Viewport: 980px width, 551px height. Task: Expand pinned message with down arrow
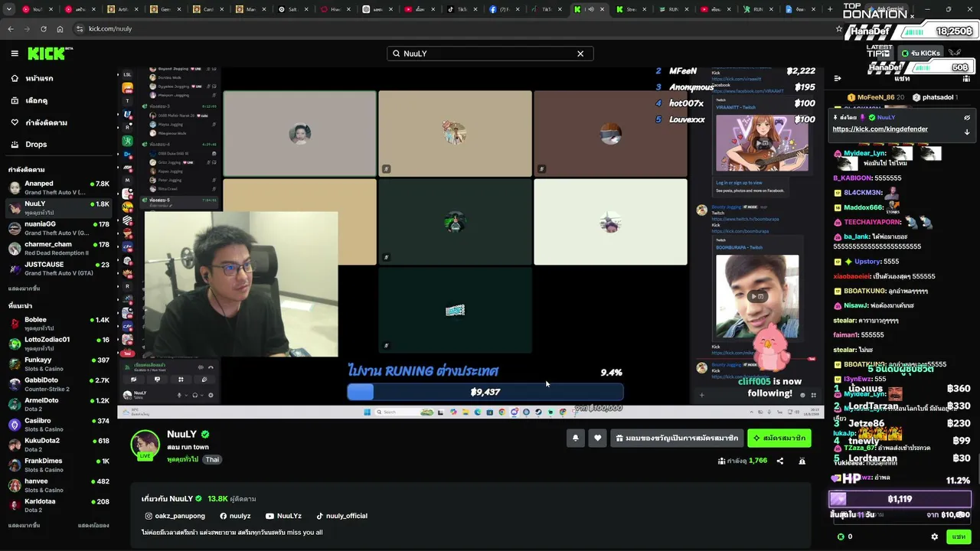pos(967,132)
